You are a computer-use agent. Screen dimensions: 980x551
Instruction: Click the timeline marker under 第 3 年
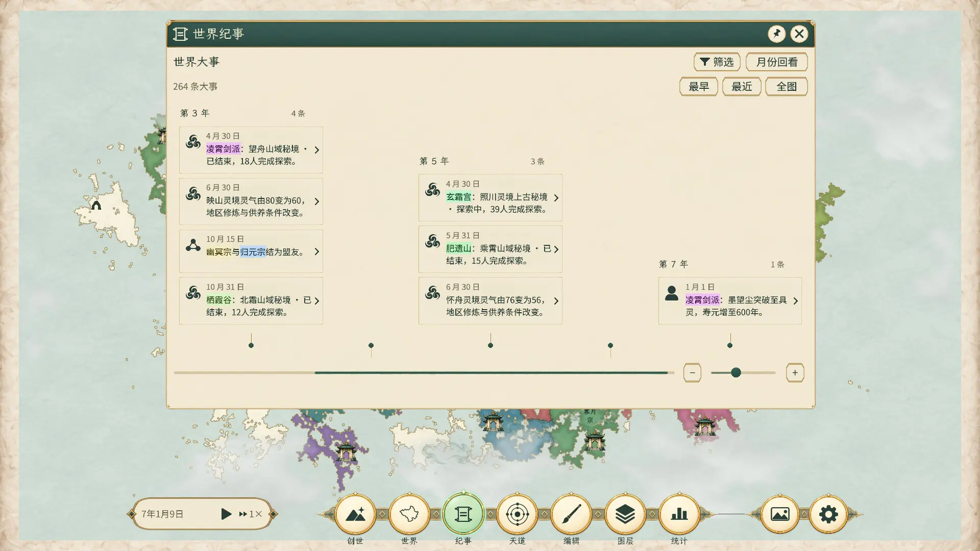click(x=251, y=345)
